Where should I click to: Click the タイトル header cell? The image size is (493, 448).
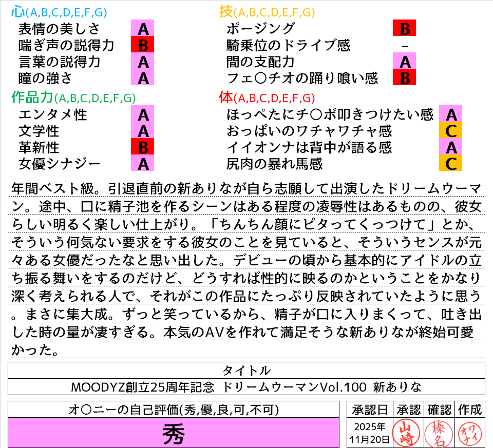(x=246, y=370)
